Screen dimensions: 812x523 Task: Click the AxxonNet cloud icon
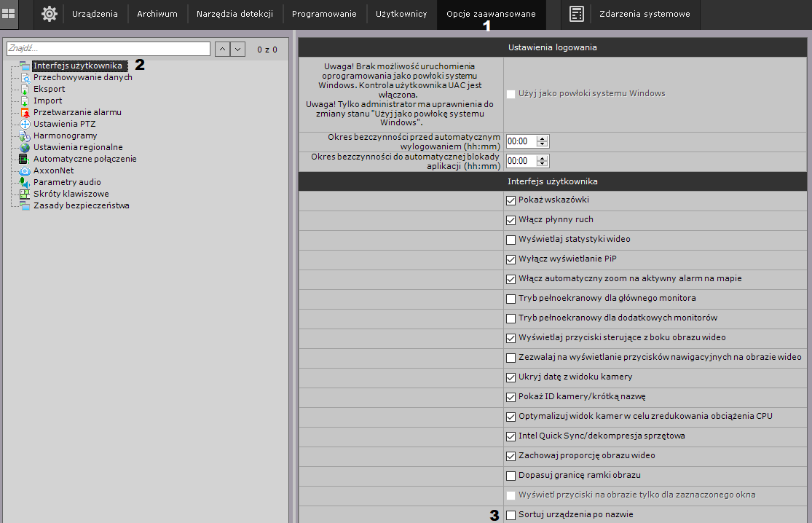coord(25,170)
